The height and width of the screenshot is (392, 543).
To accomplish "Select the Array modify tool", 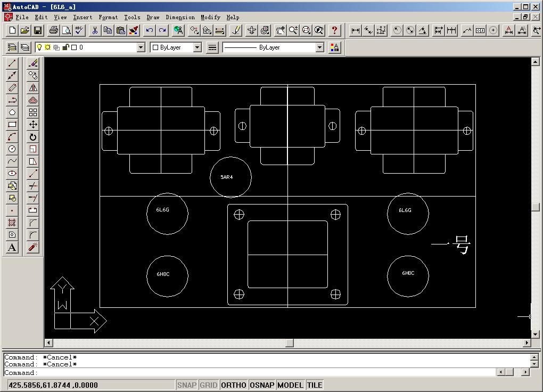I will (33, 112).
